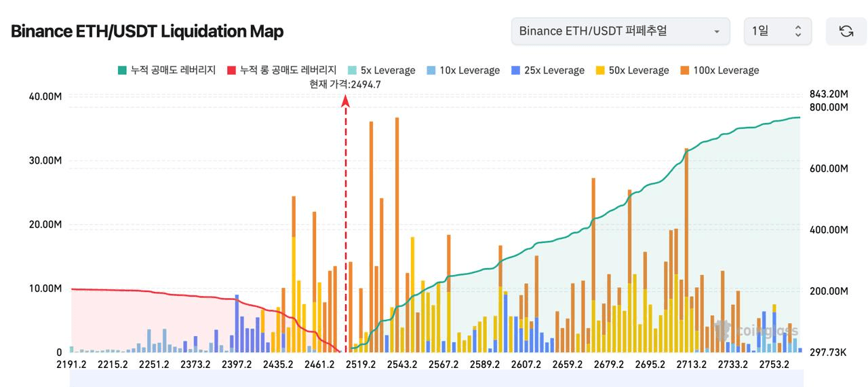Click the 2397.2 price axis label
The image size is (868, 387).
coord(237,365)
